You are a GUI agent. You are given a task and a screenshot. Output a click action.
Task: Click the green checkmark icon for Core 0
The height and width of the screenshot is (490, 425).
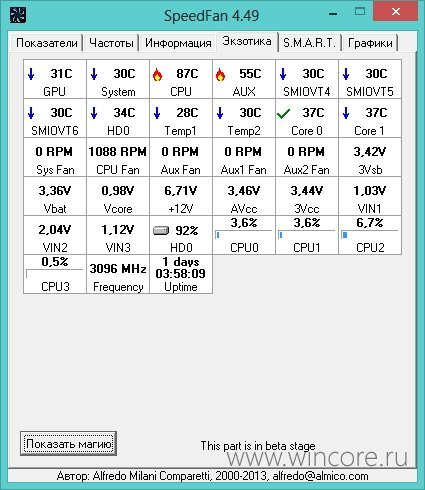point(284,114)
